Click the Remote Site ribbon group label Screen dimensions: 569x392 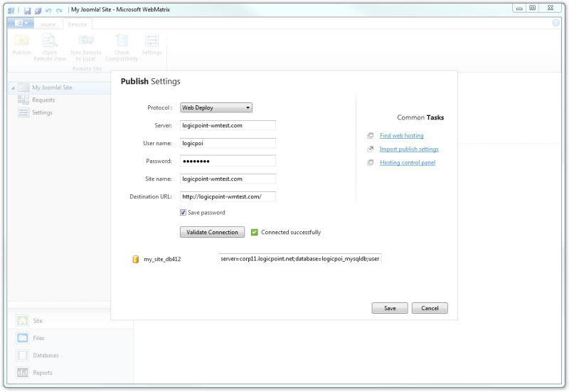tap(87, 68)
